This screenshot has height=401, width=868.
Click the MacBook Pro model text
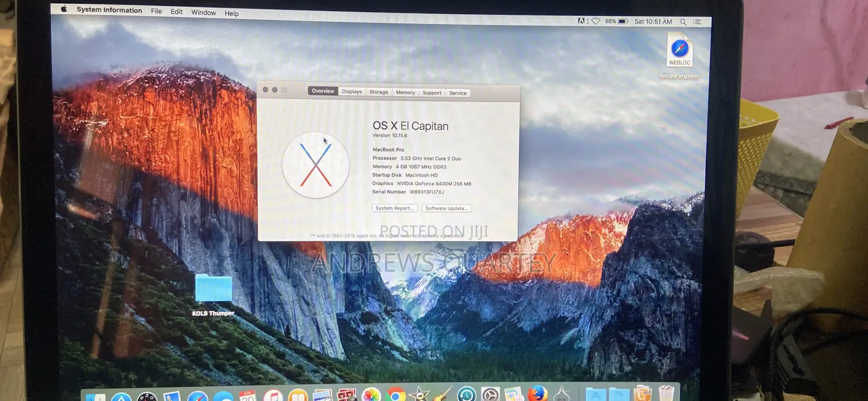pyautogui.click(x=388, y=149)
